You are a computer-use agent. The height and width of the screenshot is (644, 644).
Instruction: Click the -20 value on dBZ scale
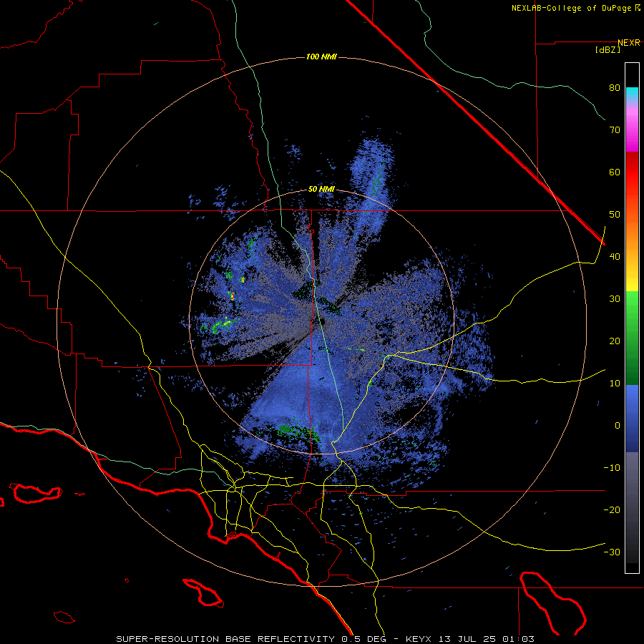coord(612,510)
